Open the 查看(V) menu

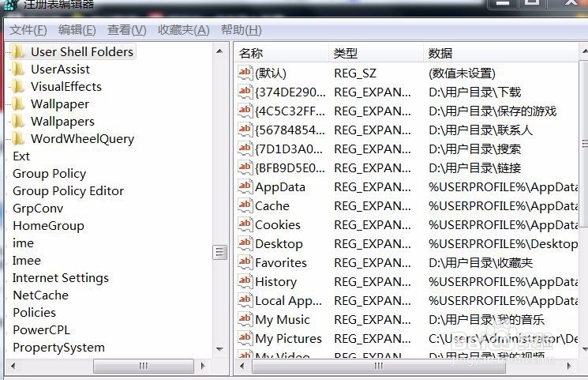pos(127,30)
